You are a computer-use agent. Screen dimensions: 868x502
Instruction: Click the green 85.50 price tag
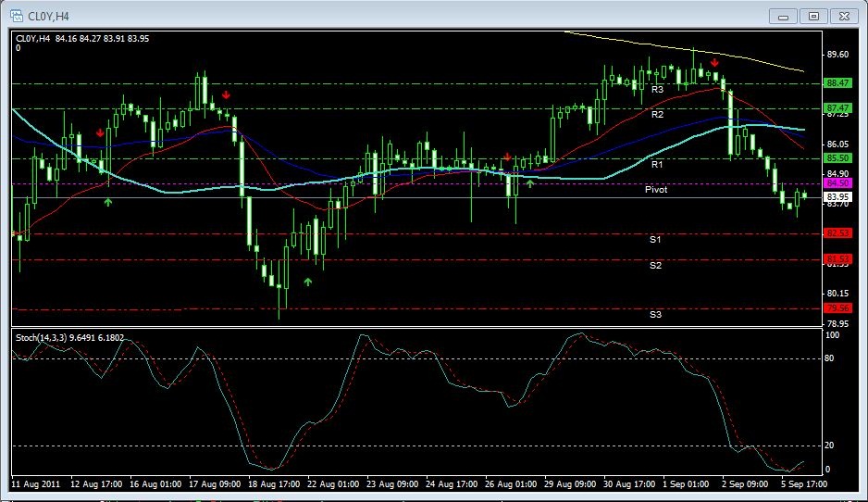click(x=837, y=157)
